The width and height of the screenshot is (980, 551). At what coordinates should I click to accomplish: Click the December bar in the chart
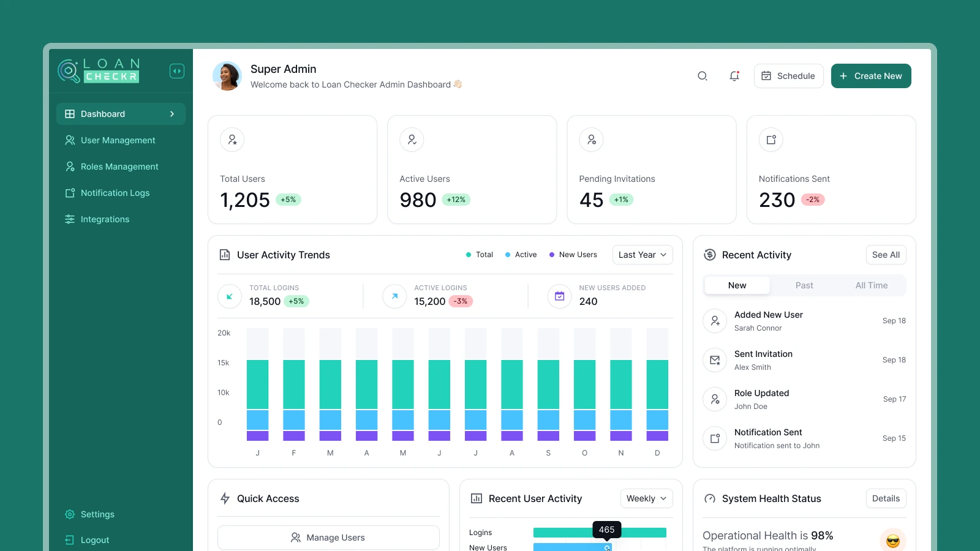(657, 384)
